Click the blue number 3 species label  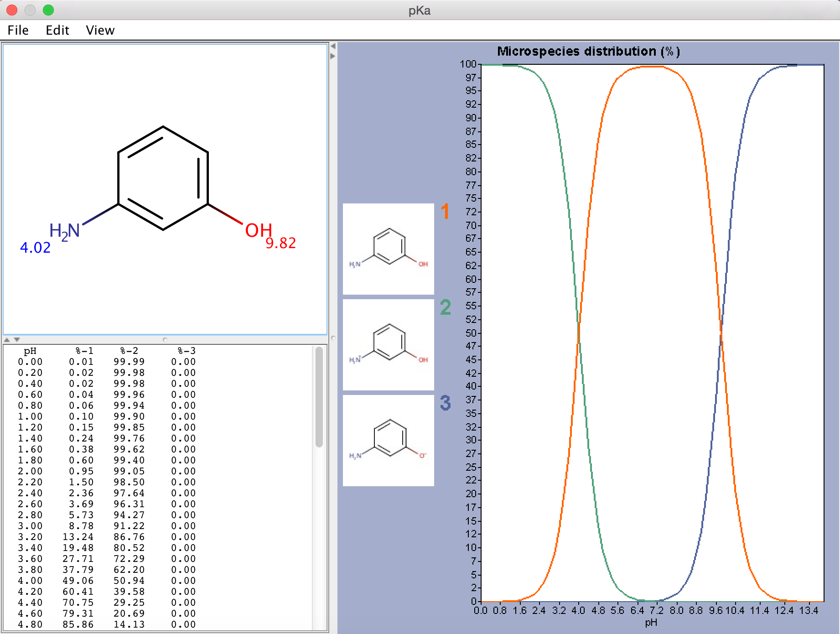(x=445, y=403)
